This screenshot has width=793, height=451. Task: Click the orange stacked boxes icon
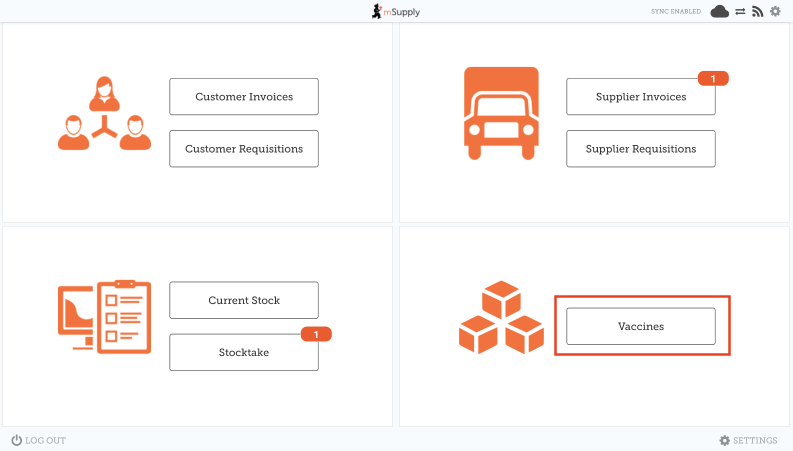click(501, 319)
